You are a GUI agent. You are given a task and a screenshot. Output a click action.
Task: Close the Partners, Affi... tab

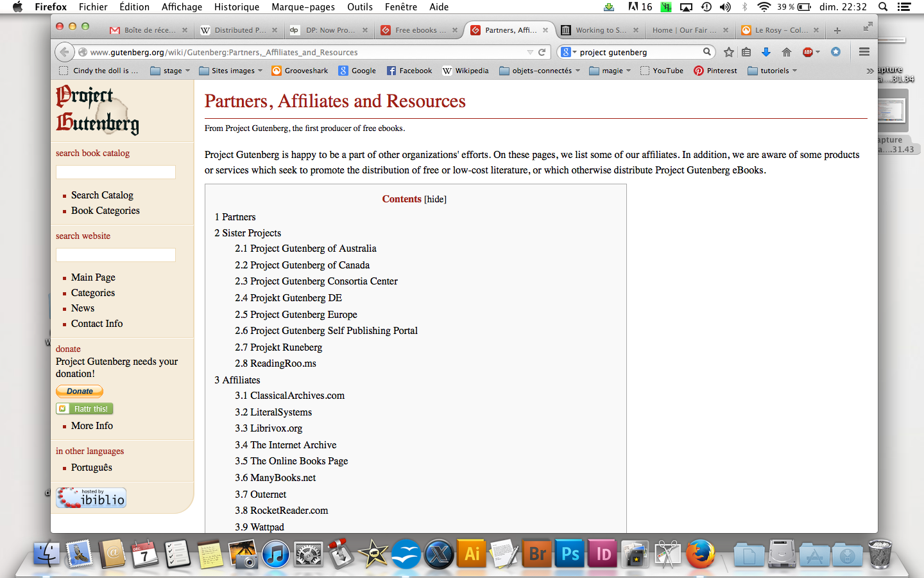point(545,30)
